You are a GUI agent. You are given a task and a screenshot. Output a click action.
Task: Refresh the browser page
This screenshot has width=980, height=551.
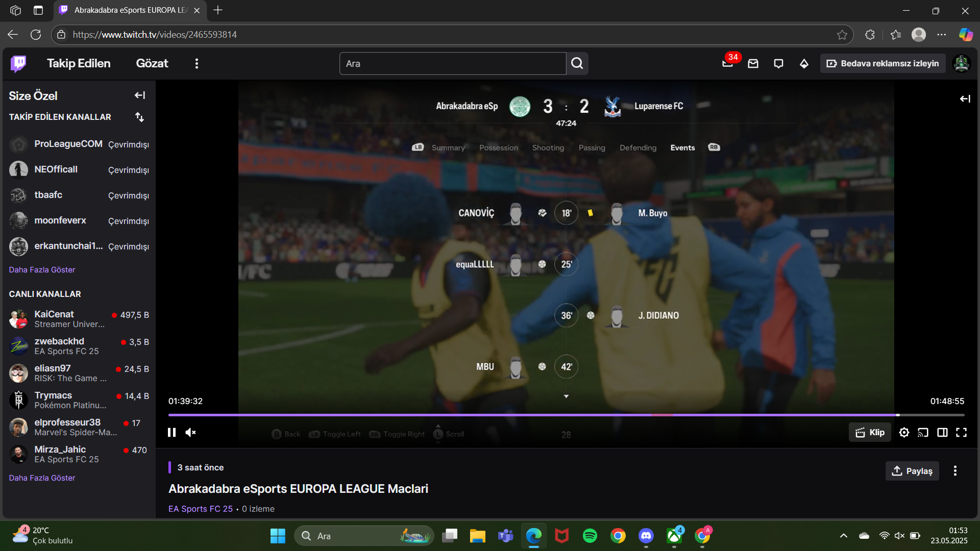tap(36, 34)
